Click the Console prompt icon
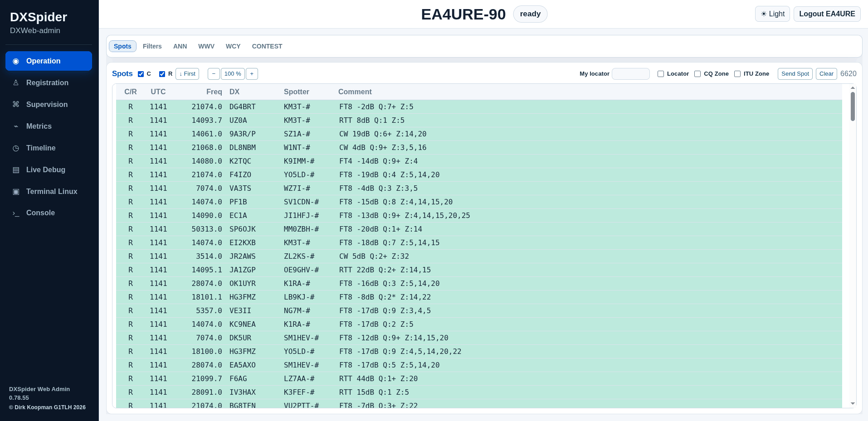The image size is (868, 421). click(16, 213)
